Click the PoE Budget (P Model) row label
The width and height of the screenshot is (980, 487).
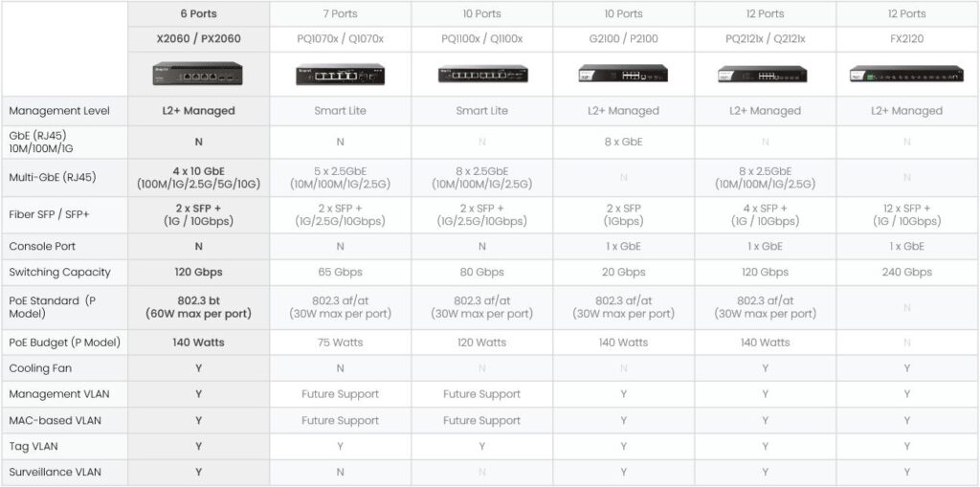point(65,343)
